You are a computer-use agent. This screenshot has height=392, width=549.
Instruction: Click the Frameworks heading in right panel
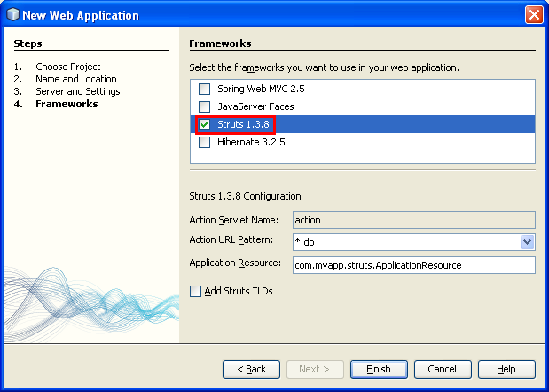pos(220,43)
